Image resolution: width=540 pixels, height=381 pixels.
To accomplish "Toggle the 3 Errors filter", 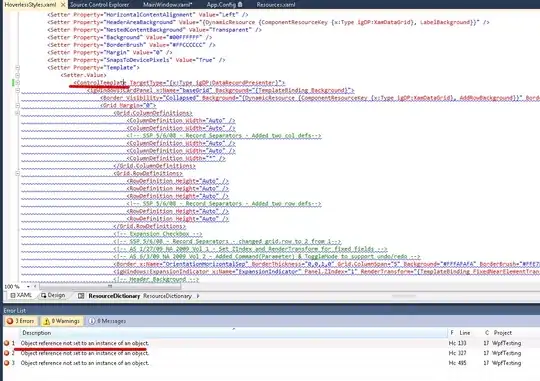I will tap(21, 321).
